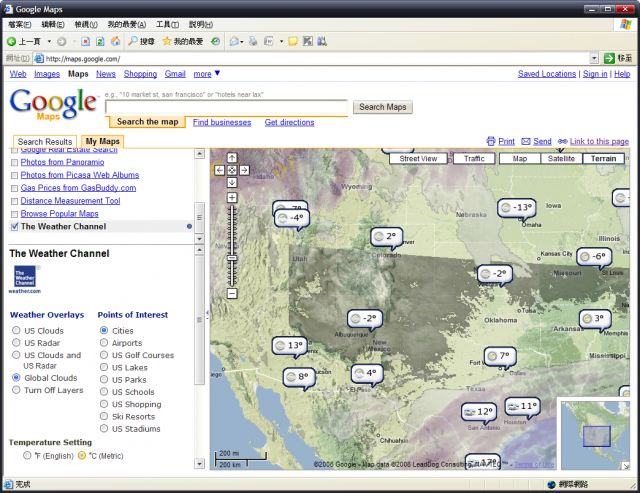The height and width of the screenshot is (493, 640).
Task: Click the My Maps list scroll-down arrow
Action: [x=199, y=239]
